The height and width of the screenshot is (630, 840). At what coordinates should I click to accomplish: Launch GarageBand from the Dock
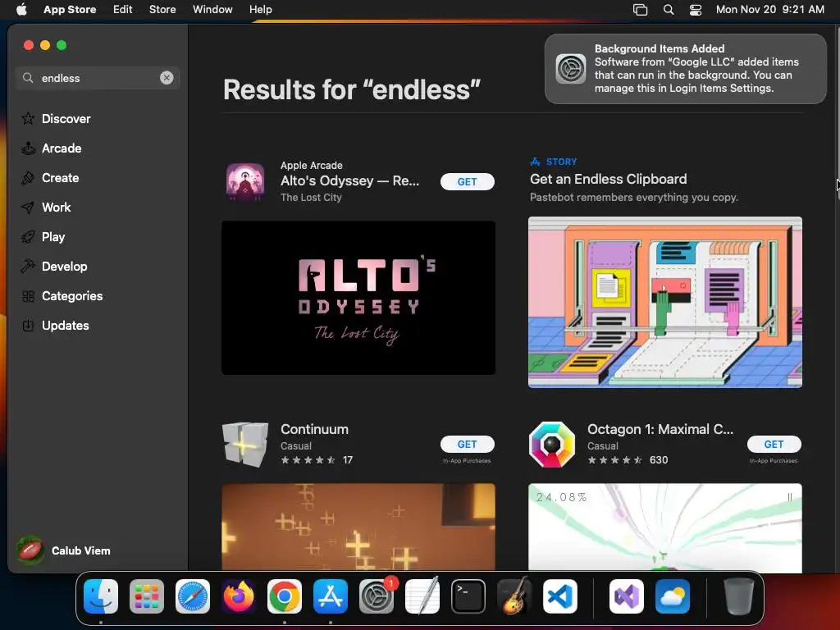point(514,596)
